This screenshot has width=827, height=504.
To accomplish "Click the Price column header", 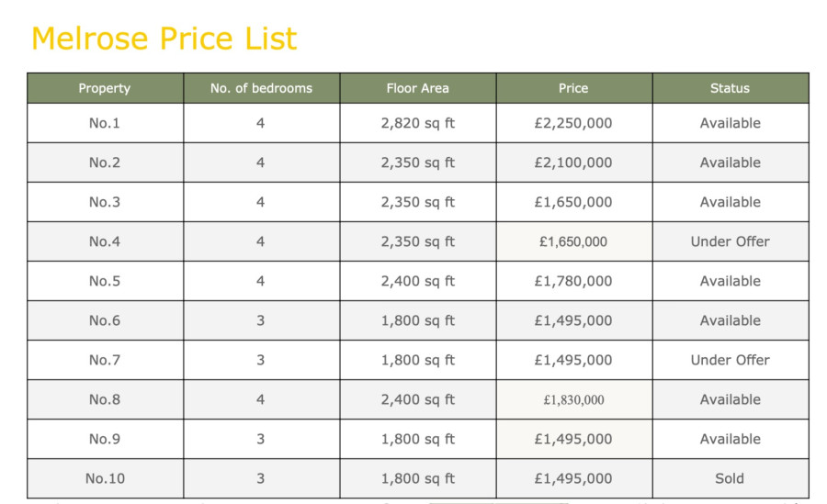I will click(573, 88).
